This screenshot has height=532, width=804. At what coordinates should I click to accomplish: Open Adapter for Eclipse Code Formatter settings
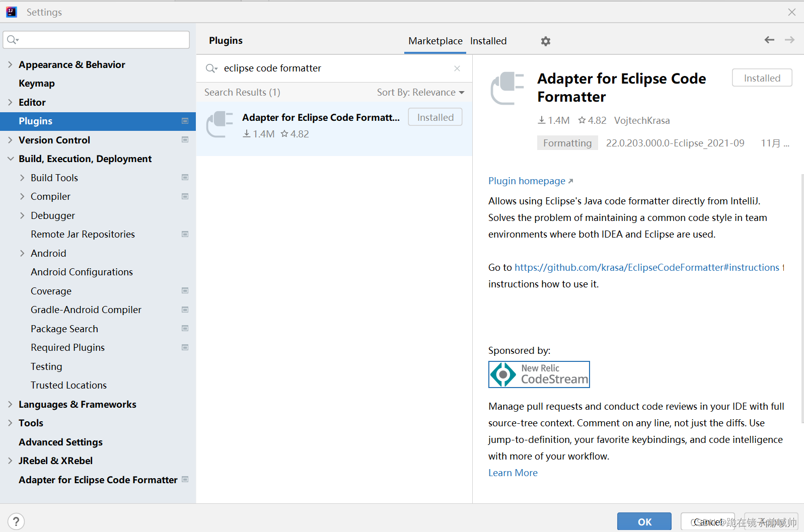click(x=98, y=480)
